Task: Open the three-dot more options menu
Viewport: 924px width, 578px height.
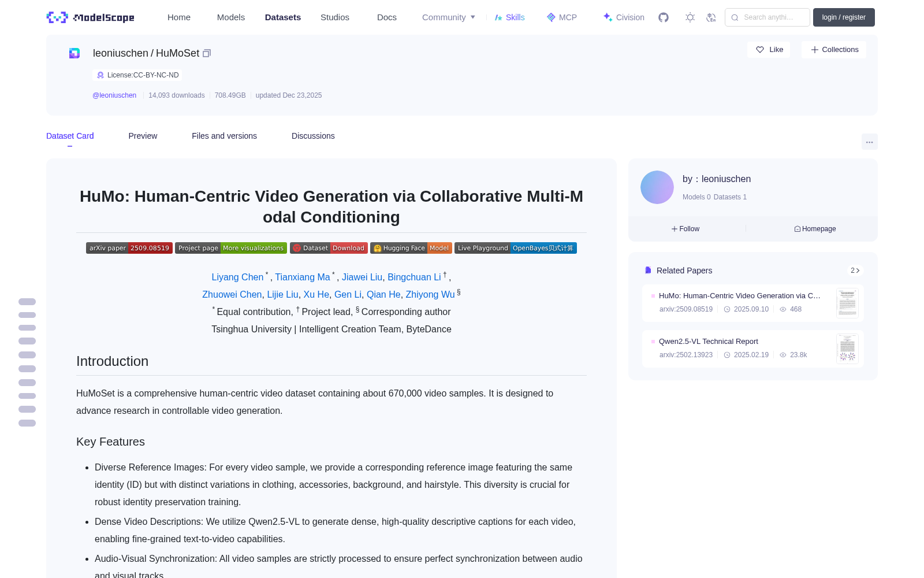Action: click(x=869, y=142)
